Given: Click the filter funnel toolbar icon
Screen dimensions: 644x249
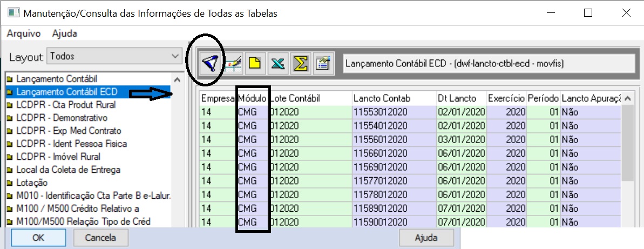Looking at the screenshot, I should tap(211, 64).
